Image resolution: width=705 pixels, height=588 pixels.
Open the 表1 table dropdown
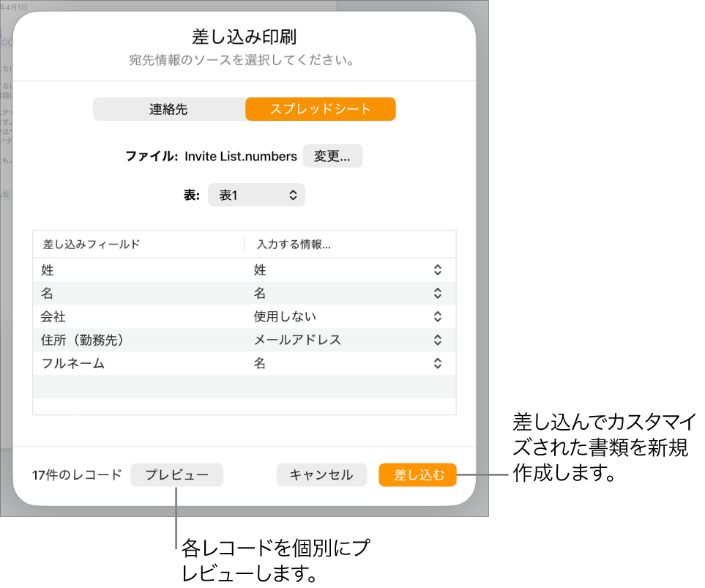click(256, 195)
